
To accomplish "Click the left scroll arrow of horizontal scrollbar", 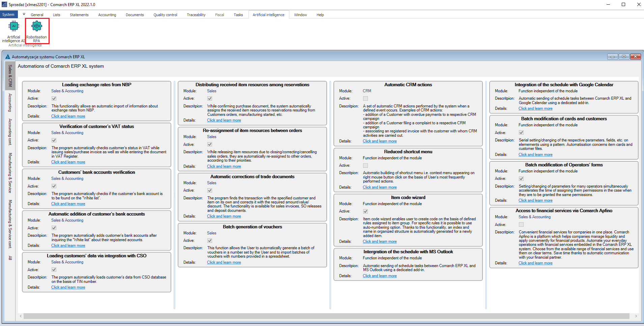I will click(21, 316).
